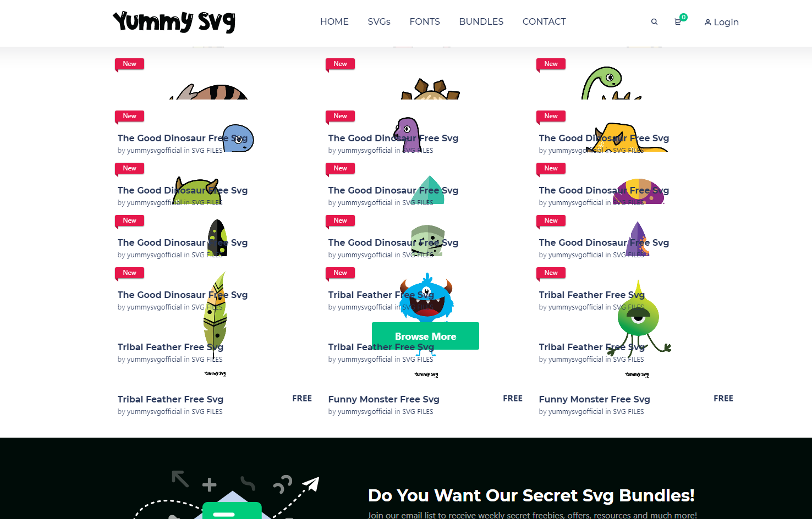Click the Yummy Svg logo
Screen dimensions: 812x519
pos(174,22)
